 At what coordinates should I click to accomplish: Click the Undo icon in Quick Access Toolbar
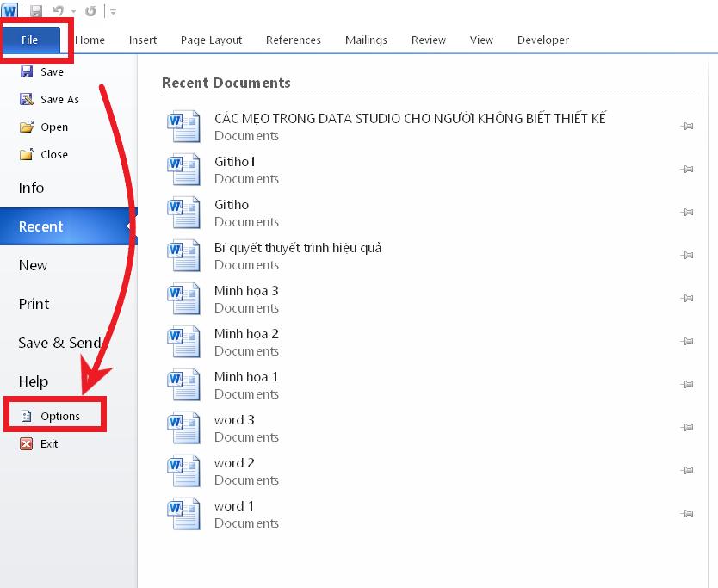(x=59, y=11)
